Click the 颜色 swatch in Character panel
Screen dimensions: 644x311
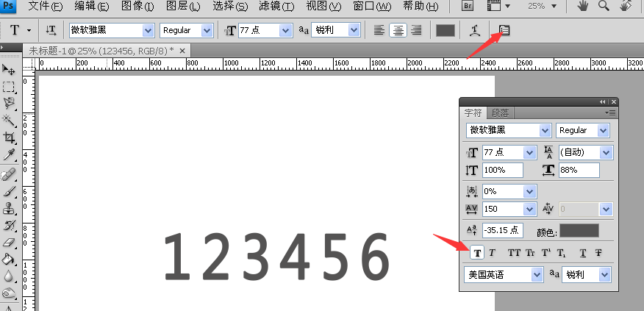579,230
